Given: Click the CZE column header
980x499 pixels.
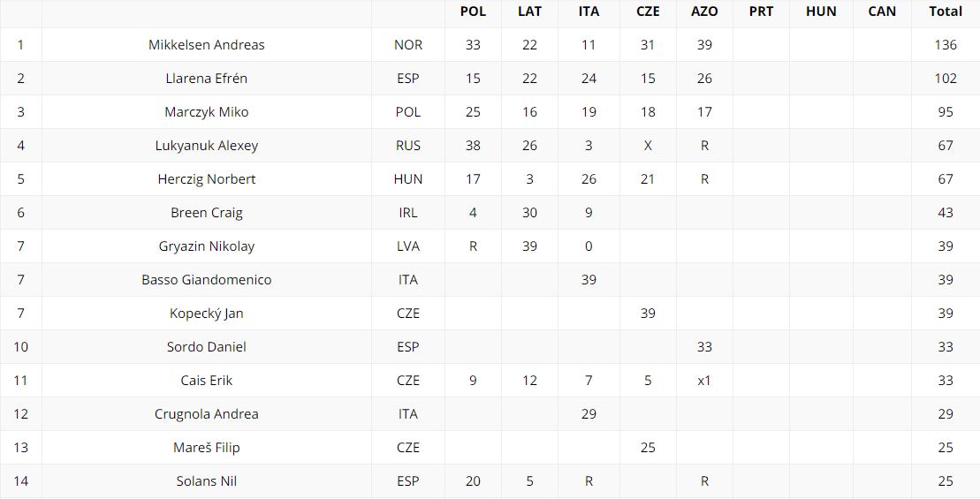Looking at the screenshot, I should pos(648,11).
